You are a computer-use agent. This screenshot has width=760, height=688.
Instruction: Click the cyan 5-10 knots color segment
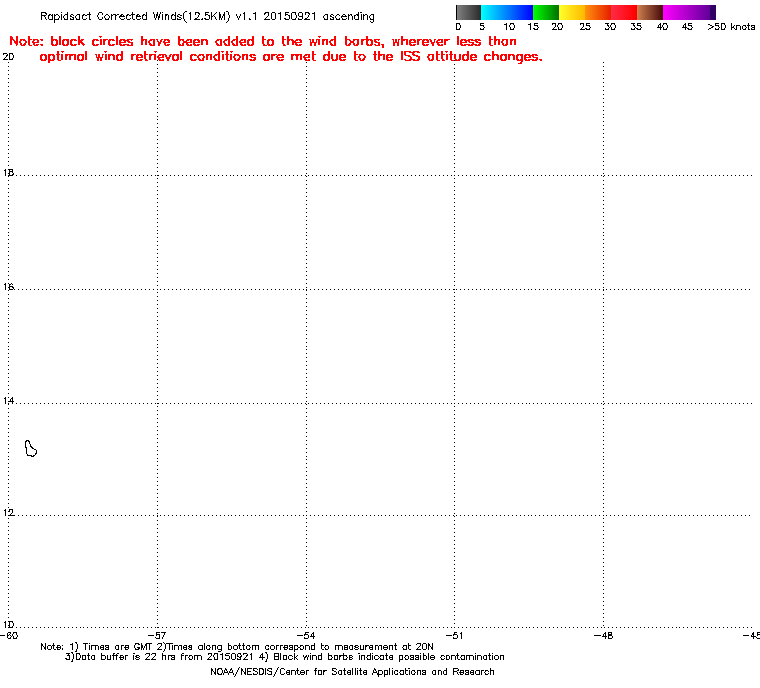pos(494,12)
